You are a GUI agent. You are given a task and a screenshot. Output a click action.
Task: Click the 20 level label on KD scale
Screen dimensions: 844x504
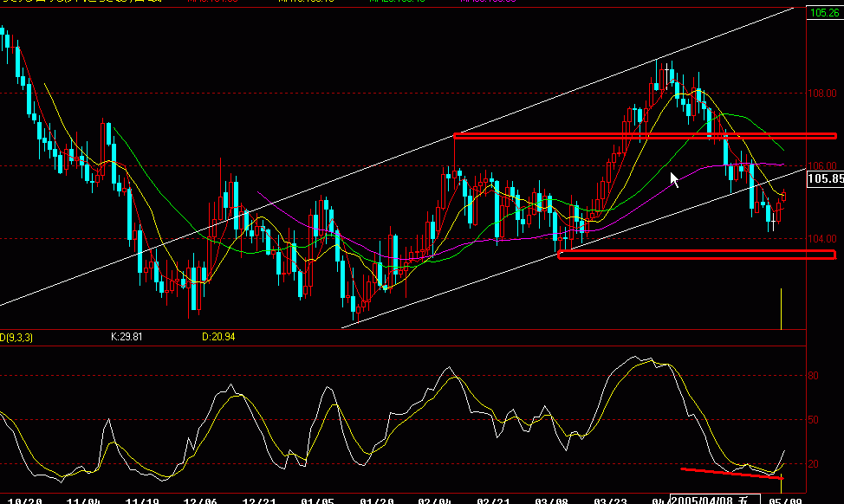click(x=814, y=464)
